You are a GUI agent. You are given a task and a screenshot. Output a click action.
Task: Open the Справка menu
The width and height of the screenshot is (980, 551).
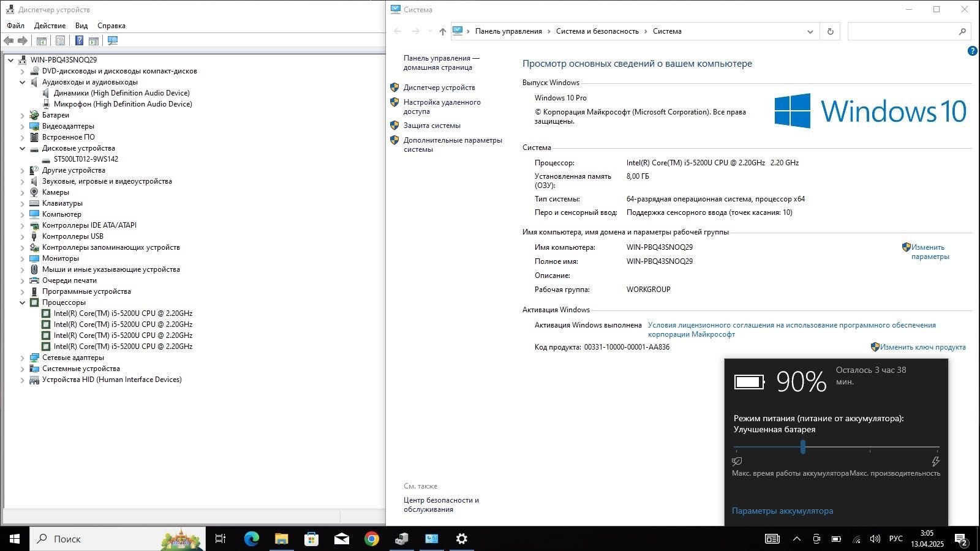[111, 26]
